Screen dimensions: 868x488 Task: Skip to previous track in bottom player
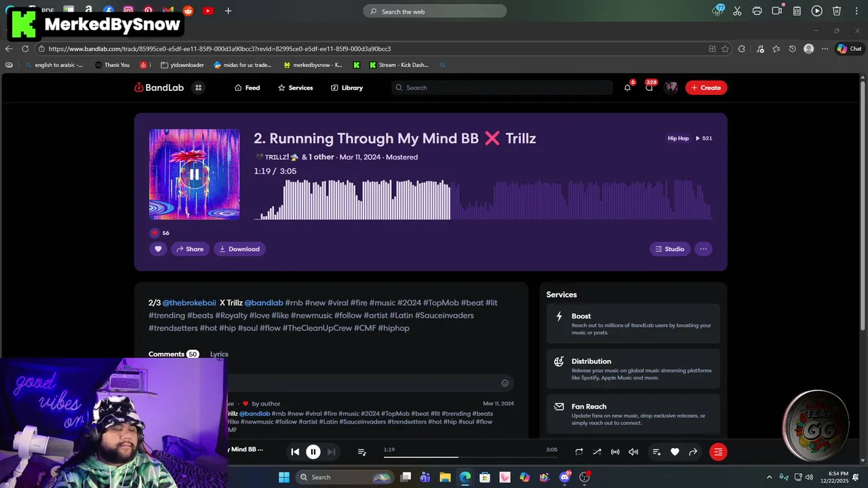(295, 451)
